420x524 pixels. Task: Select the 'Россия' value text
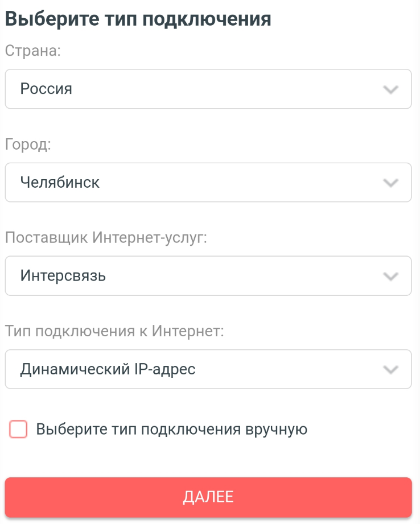(46, 89)
